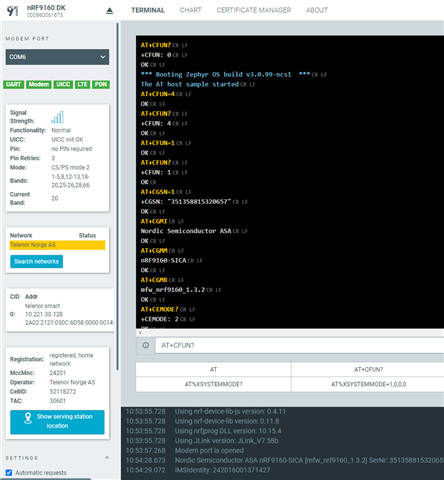Click the MccMnc value 24201

click(58, 373)
